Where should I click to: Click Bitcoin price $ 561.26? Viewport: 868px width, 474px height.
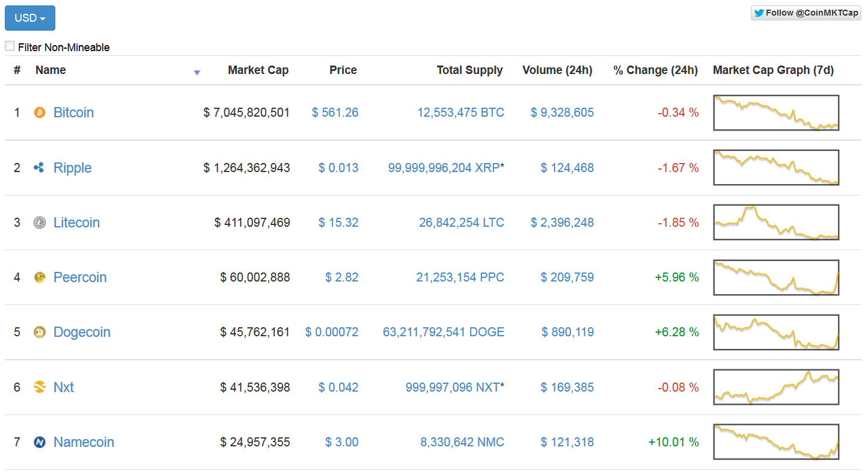point(335,112)
